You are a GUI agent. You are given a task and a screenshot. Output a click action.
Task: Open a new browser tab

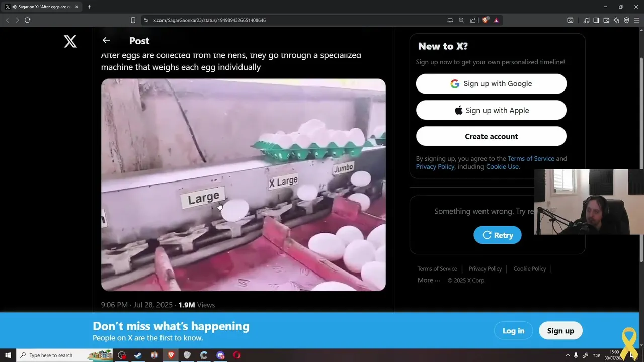(x=89, y=7)
